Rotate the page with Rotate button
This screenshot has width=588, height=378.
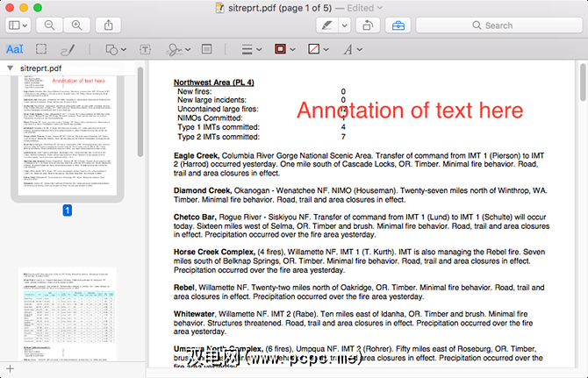point(368,25)
